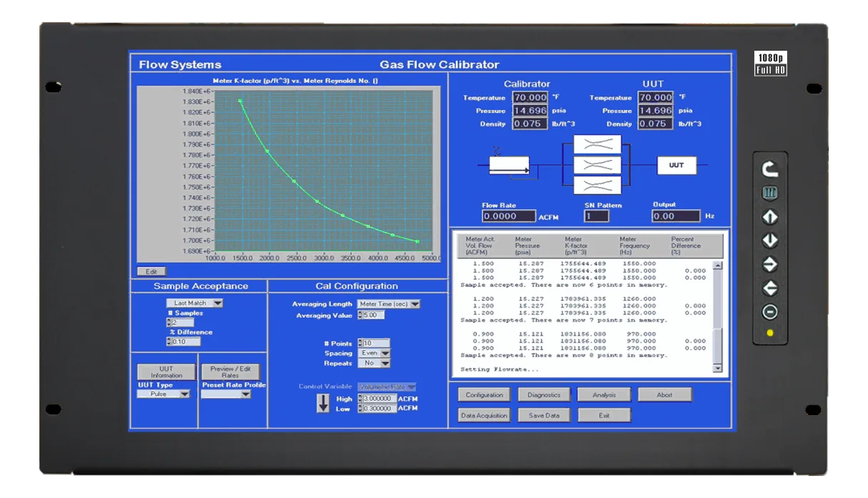
Task: Click the log scrollbar up arrow
Action: pos(718,265)
